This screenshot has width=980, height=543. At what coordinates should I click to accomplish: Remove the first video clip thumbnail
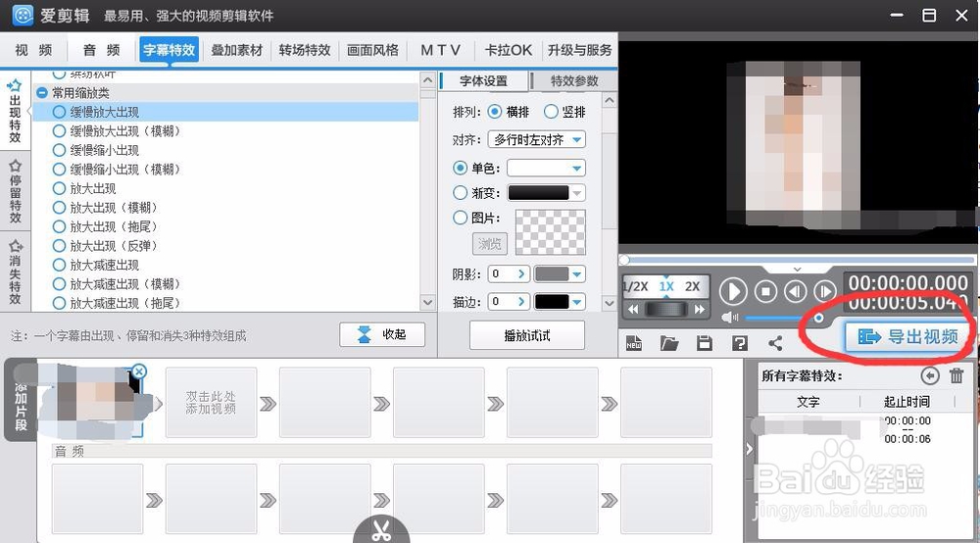[x=139, y=371]
